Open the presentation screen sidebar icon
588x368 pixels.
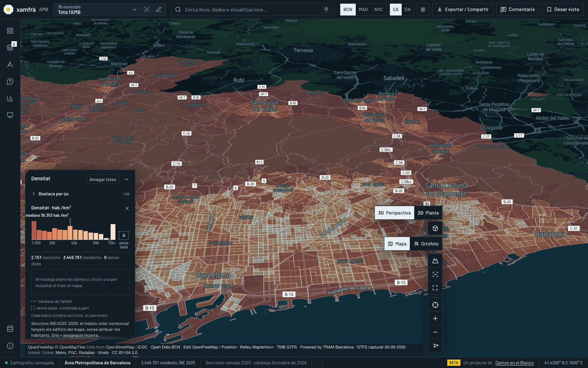10,115
